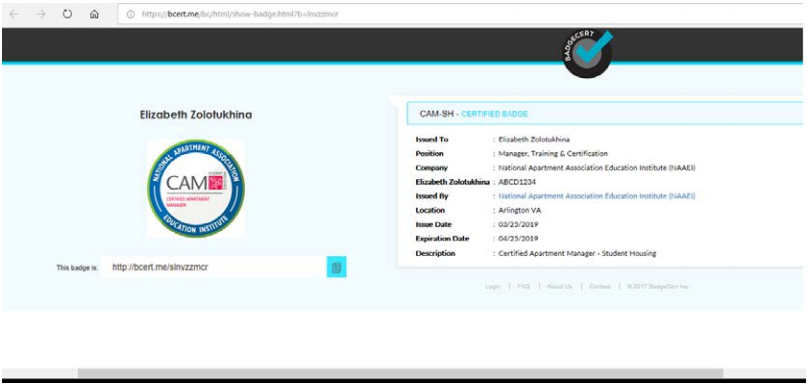The height and width of the screenshot is (385, 811).
Task: Click the Company value NAAEI text
Action: [x=596, y=168]
